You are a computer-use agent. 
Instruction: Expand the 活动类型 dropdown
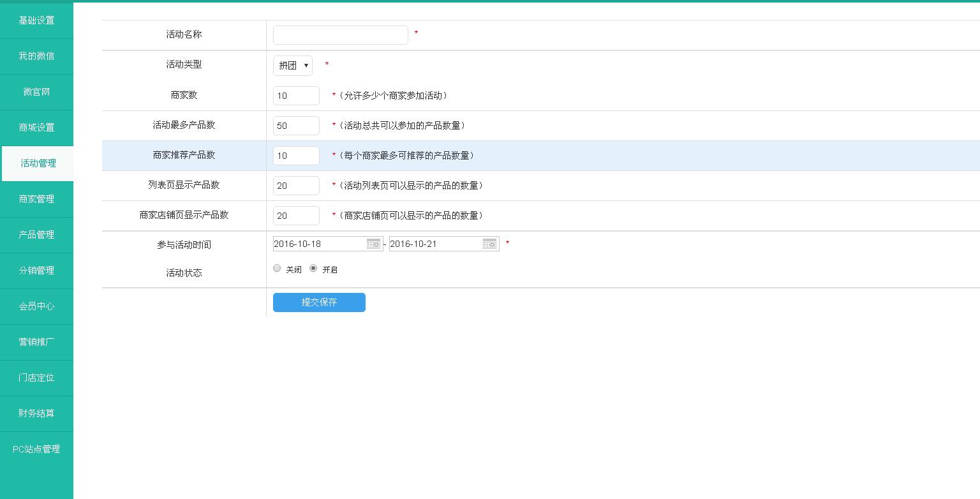[x=293, y=65]
